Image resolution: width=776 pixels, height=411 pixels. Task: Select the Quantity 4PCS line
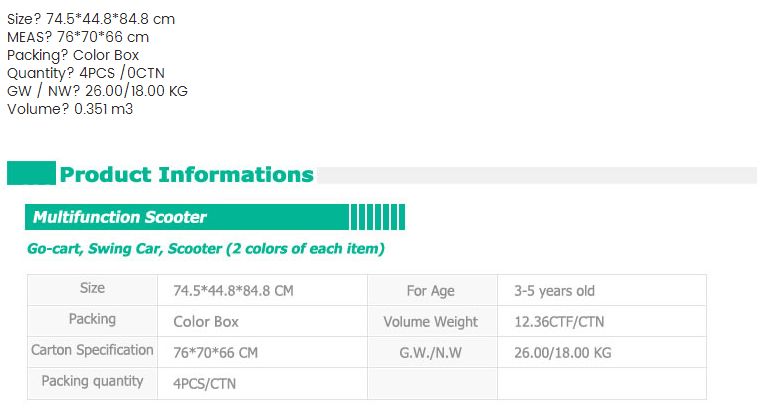[86, 73]
